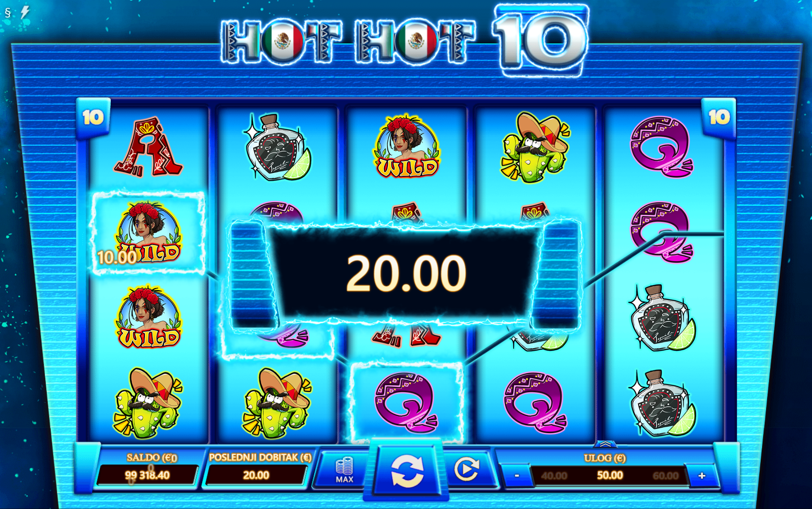Select the 60.00 bet value

point(665,476)
